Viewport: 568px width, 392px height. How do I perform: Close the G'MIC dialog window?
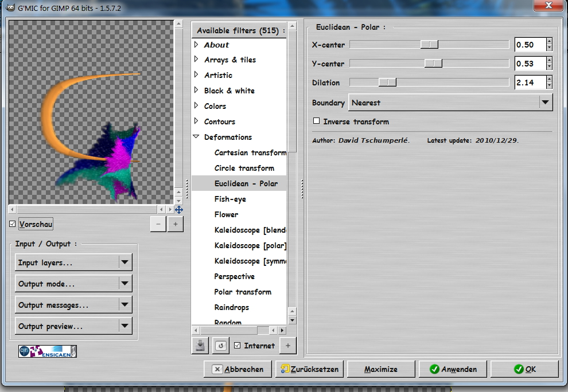tap(548, 5)
